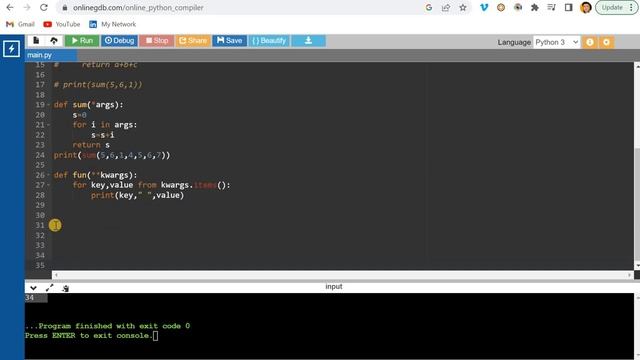This screenshot has width=640, height=360.
Task: Open the colorful circle extension icon
Action: 501,7
